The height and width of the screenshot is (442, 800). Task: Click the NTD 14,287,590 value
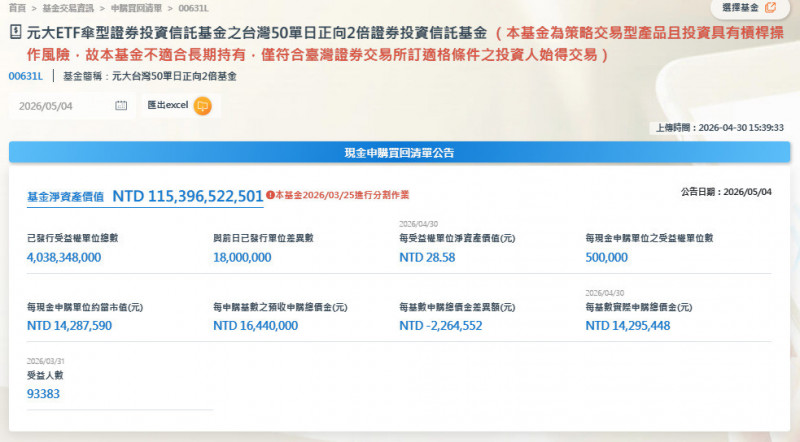point(69,326)
